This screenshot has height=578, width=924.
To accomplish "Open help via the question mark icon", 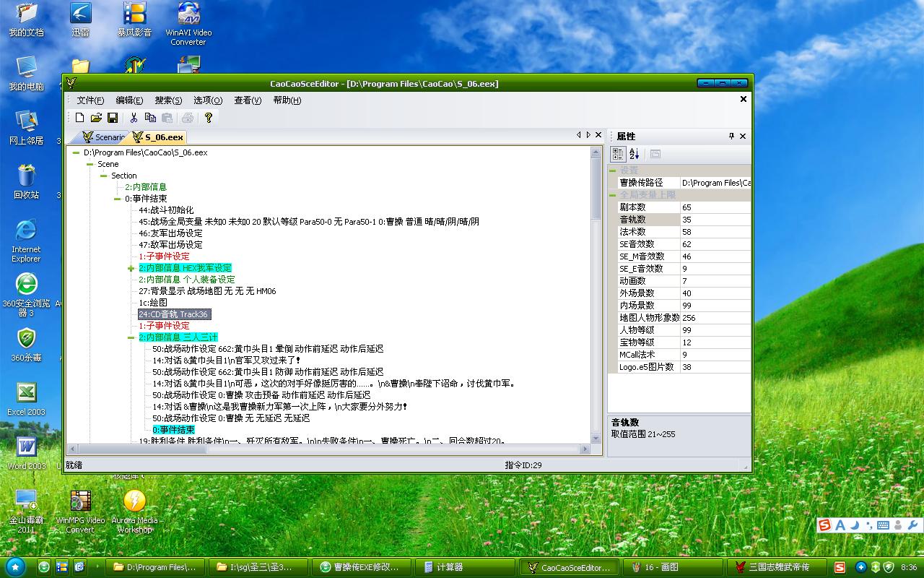I will (209, 118).
